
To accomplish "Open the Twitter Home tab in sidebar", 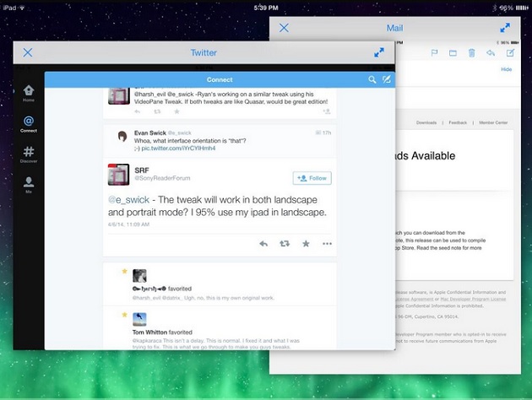I will 29,93.
